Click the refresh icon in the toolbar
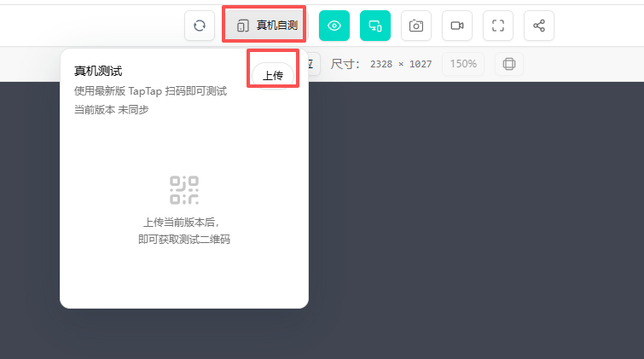 click(x=200, y=26)
